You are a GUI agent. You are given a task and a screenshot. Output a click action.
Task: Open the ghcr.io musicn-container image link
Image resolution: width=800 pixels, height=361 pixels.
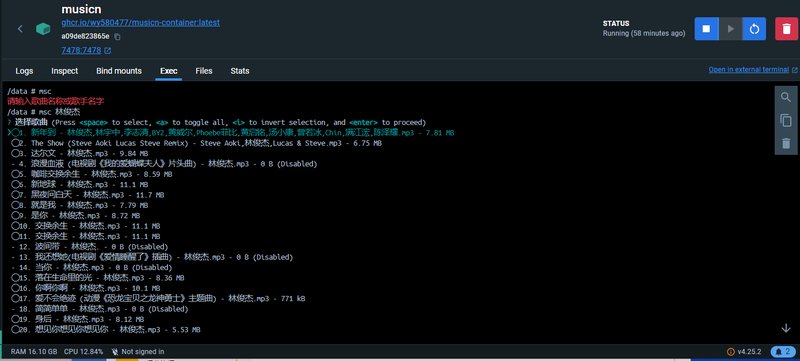click(141, 23)
